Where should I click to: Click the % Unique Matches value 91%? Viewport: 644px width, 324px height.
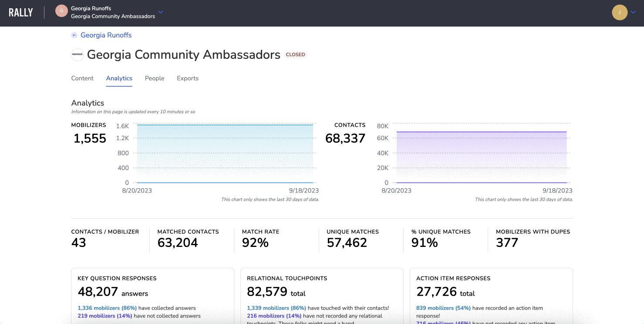pyautogui.click(x=425, y=243)
